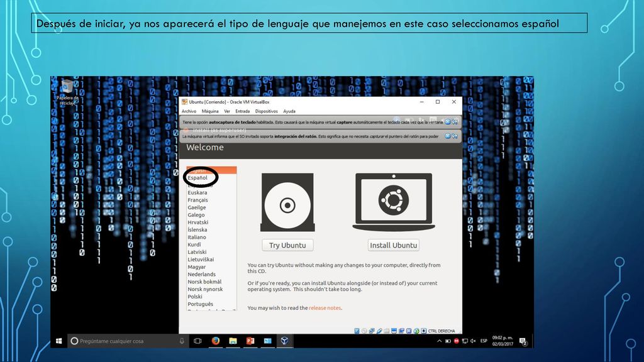Click the muted volume tray icon
Viewport: 644px width, 362px height.
point(473,341)
